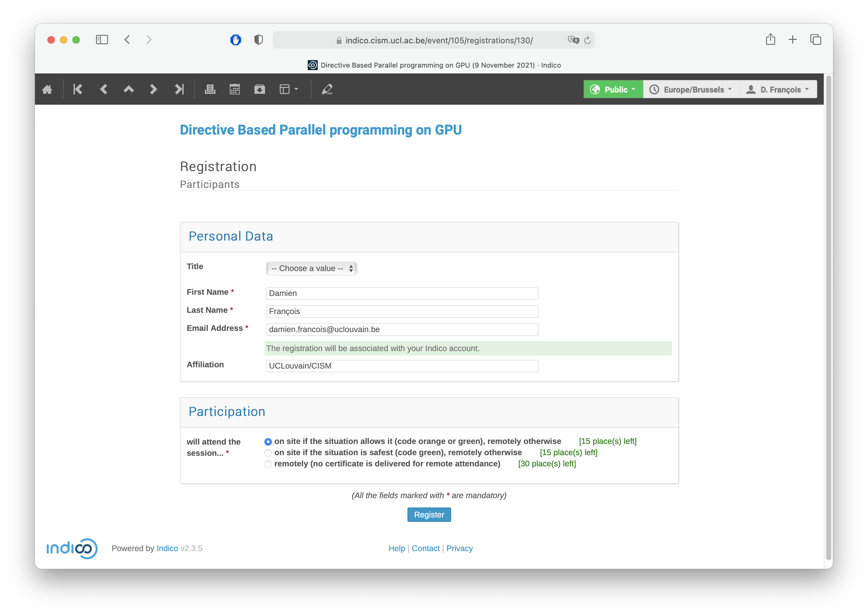Screen dimensions: 868x615
Task: Toggle Safari sidebar
Action: click(102, 40)
